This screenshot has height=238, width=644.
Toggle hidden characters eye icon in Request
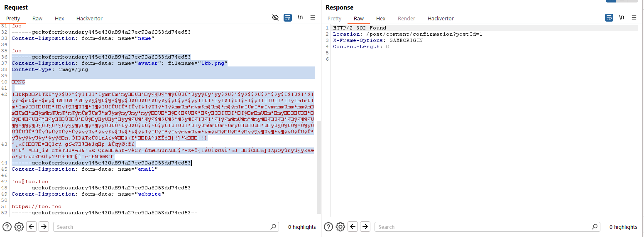click(x=275, y=17)
